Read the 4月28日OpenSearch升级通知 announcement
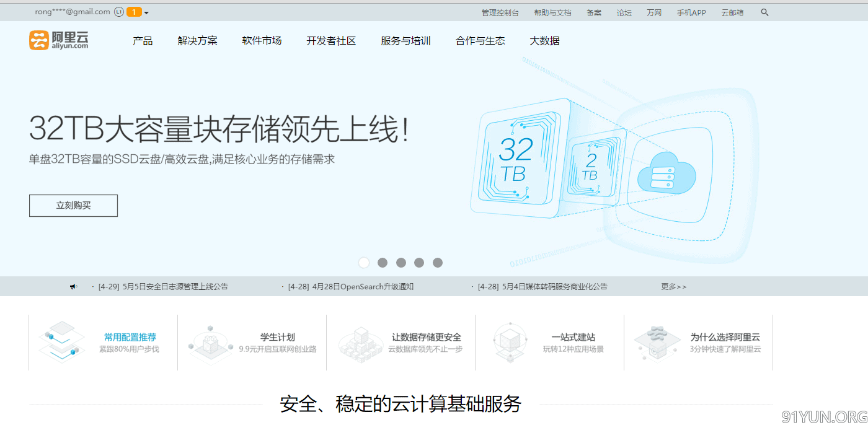Screen dimensions: 868x425 coord(350,287)
